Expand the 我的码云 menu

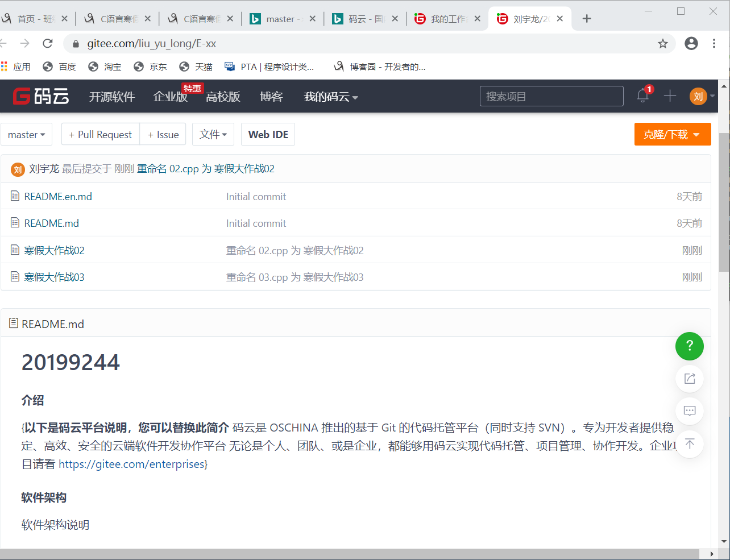point(331,97)
